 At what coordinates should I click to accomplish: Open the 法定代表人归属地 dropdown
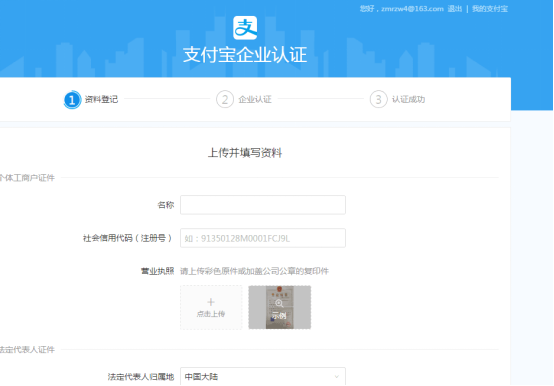(263, 376)
